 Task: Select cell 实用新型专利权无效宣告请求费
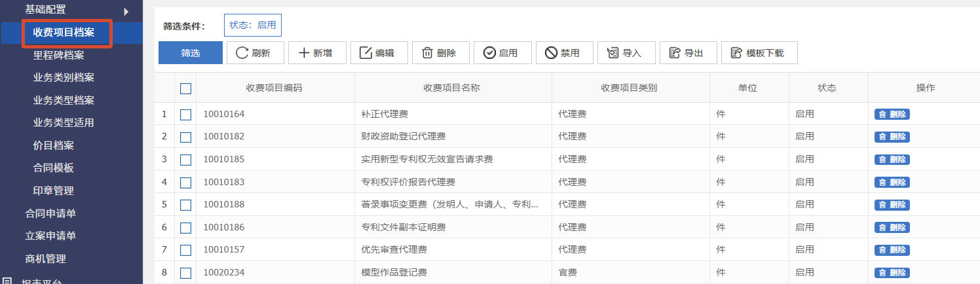(453, 159)
